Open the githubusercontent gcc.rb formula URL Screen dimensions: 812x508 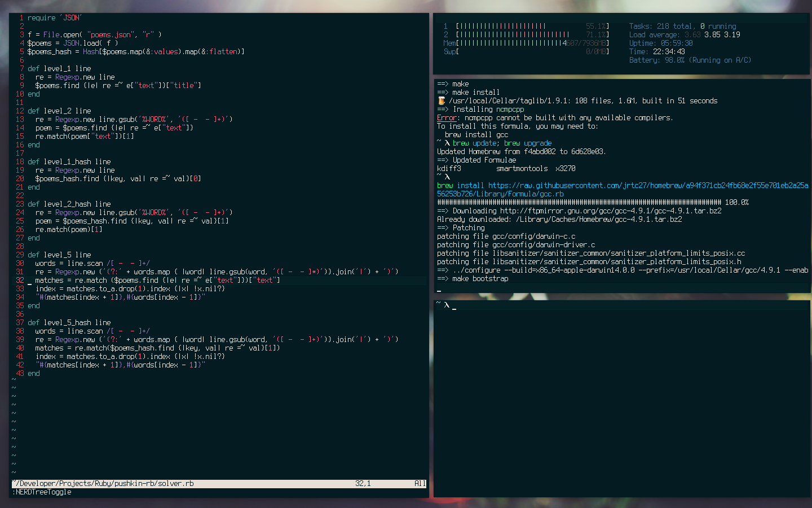pyautogui.click(x=623, y=189)
